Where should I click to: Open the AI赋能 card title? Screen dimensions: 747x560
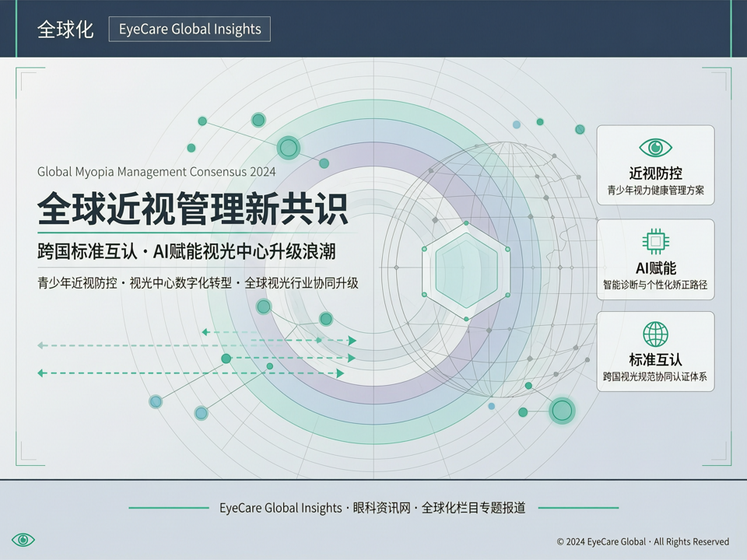click(x=655, y=268)
